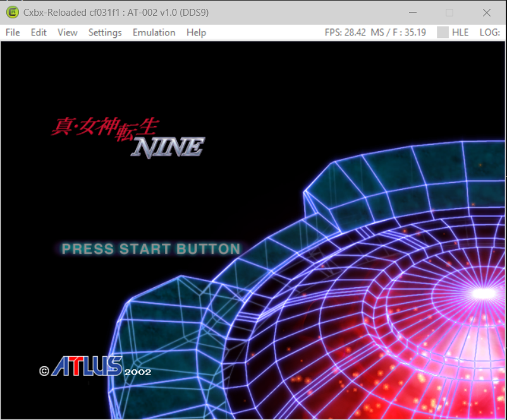Open the Settings menu

point(105,32)
